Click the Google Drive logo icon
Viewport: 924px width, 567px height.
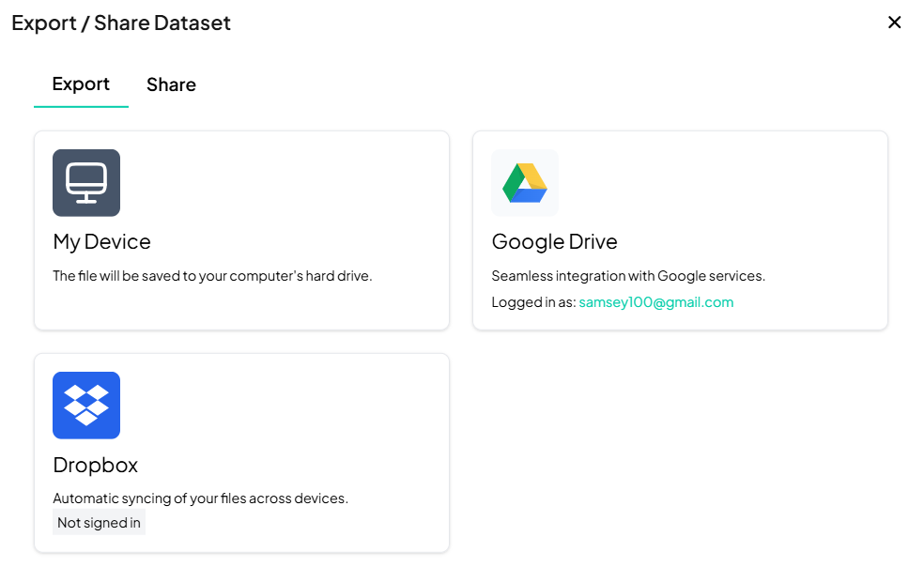pos(525,183)
